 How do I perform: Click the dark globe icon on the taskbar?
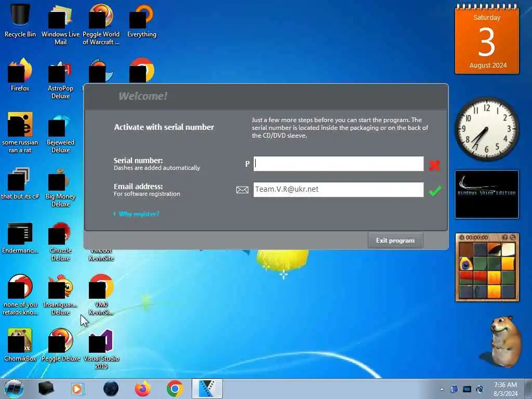[111, 389]
